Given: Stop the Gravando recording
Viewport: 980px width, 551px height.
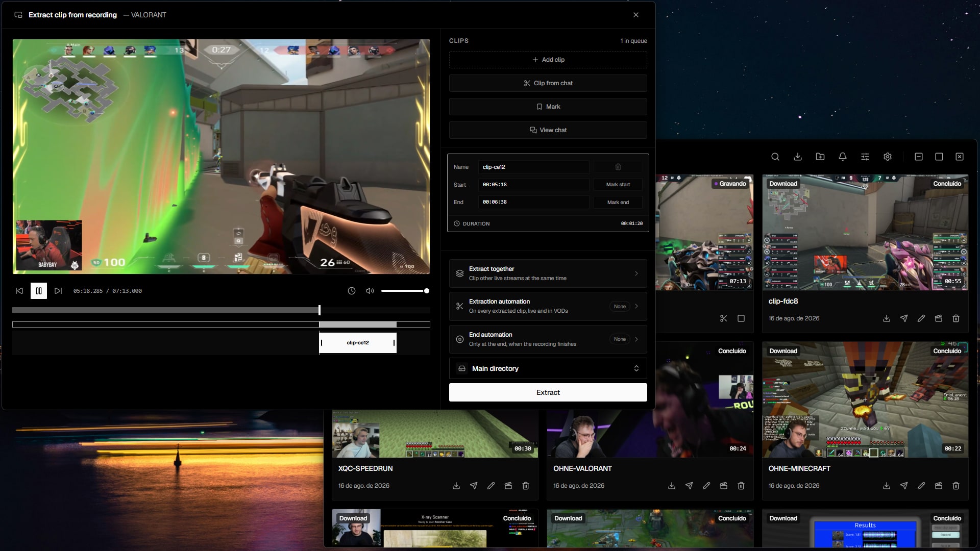Looking at the screenshot, I should [x=741, y=318].
